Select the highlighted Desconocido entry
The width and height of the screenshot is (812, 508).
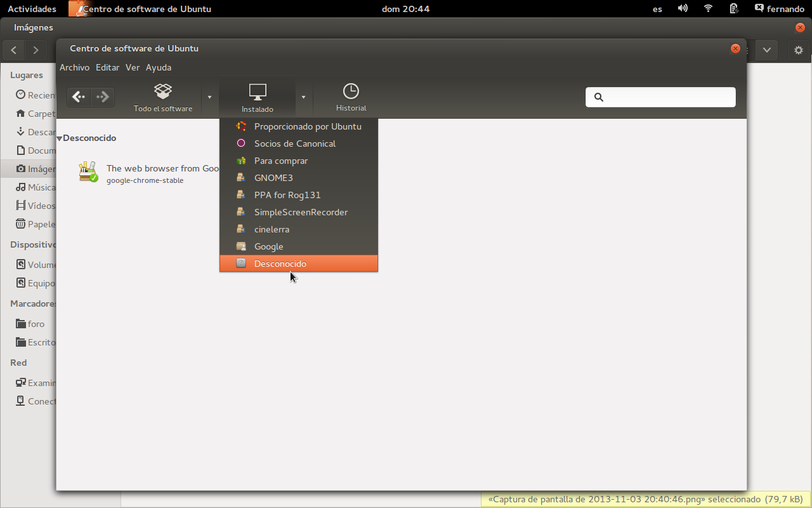tap(299, 264)
